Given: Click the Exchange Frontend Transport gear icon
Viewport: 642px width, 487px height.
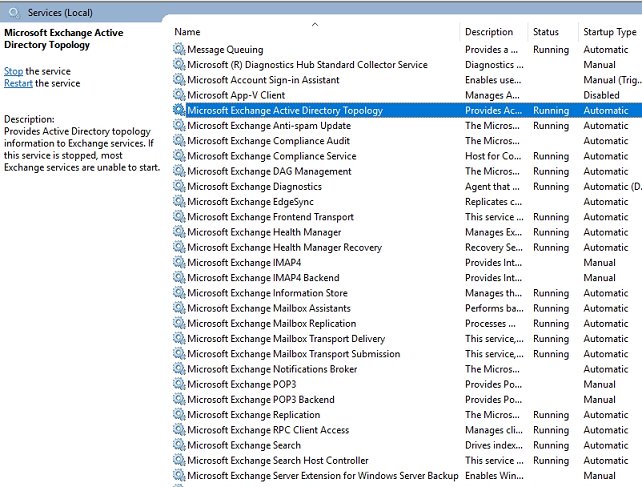Looking at the screenshot, I should point(179,216).
